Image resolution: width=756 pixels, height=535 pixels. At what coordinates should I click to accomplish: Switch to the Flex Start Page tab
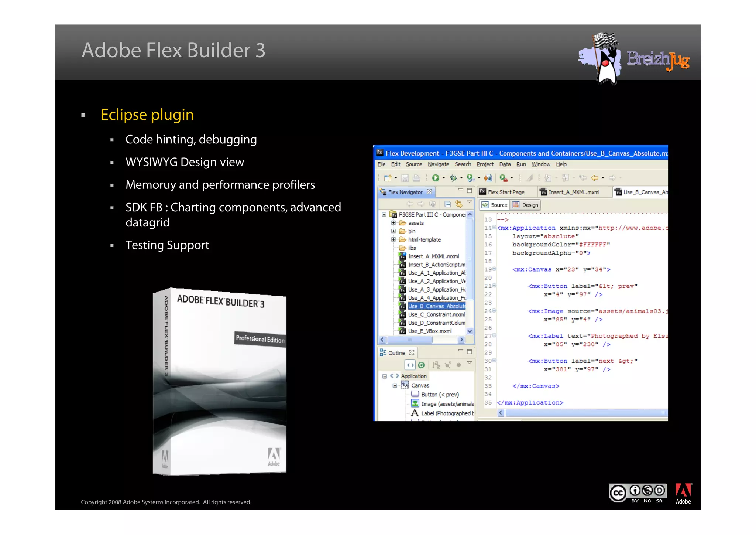(x=506, y=192)
